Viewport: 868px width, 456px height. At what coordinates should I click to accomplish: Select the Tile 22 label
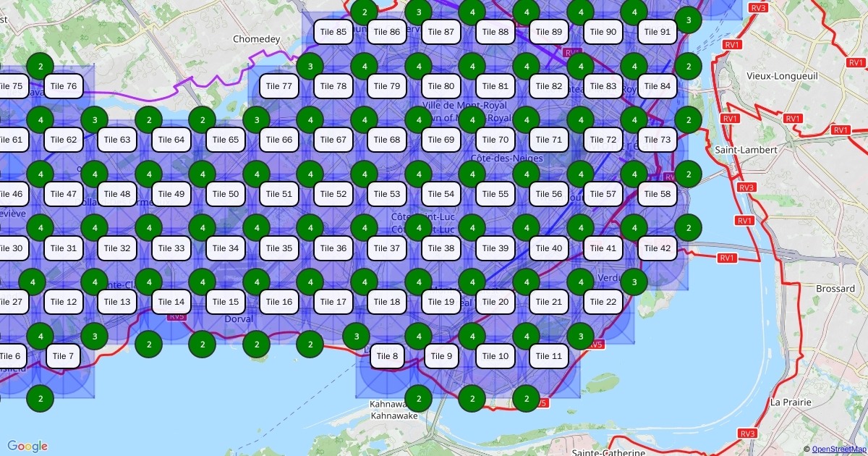pos(603,302)
